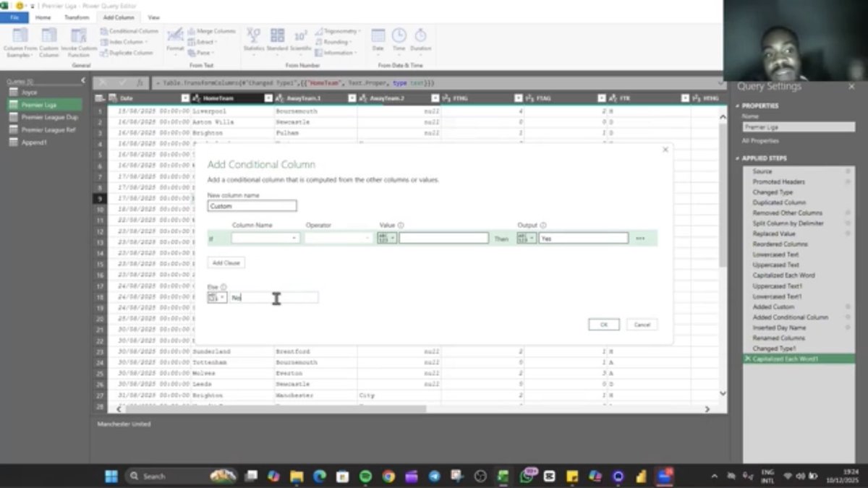Select the Append1 query
Screen dimensions: 868x488
pos(45,142)
